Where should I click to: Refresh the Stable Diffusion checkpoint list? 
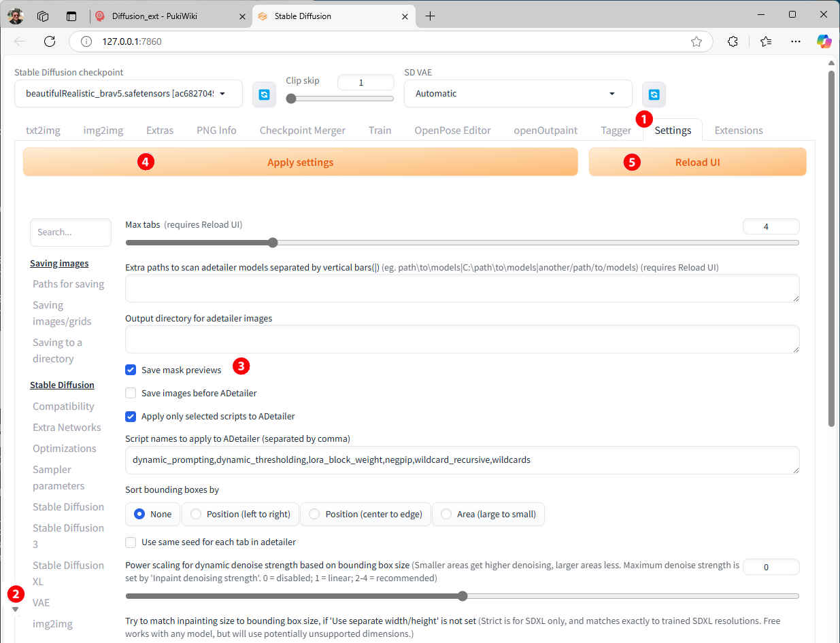pyautogui.click(x=264, y=94)
